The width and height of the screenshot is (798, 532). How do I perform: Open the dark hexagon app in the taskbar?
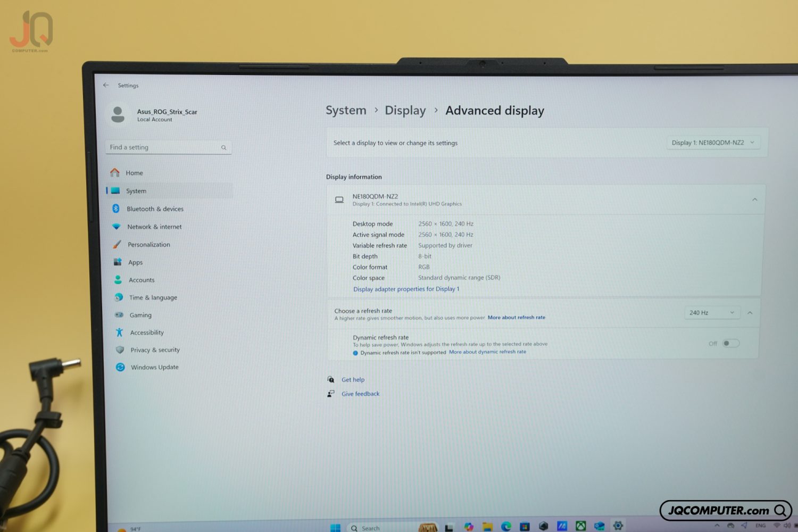[543, 526]
